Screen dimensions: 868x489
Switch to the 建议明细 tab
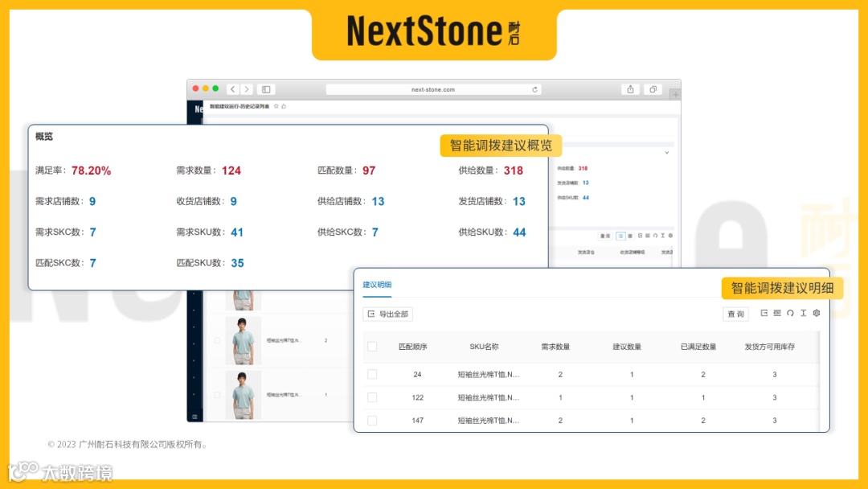(377, 285)
